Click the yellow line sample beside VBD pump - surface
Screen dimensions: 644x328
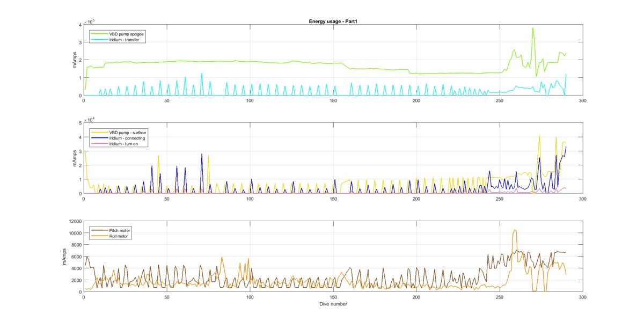click(x=99, y=132)
